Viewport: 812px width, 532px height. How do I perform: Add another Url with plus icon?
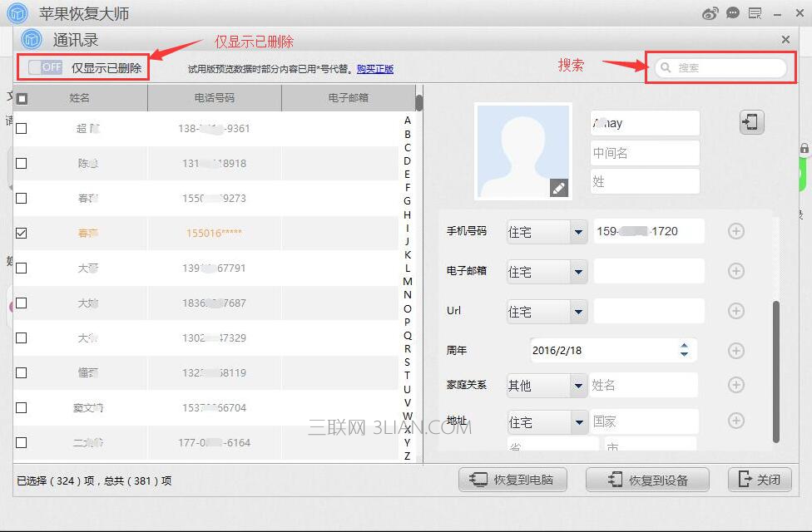pos(735,311)
